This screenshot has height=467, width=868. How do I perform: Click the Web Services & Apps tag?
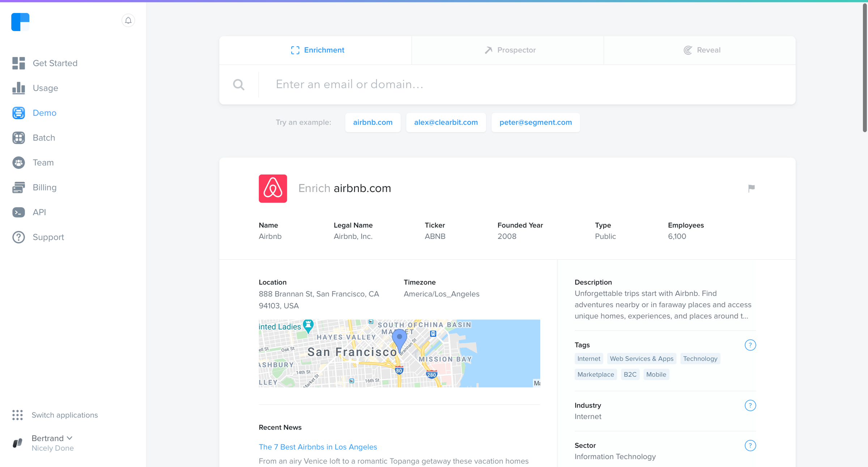[x=641, y=359]
